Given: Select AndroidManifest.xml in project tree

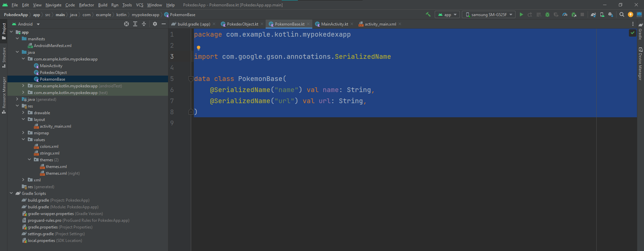Looking at the screenshot, I should (x=53, y=46).
